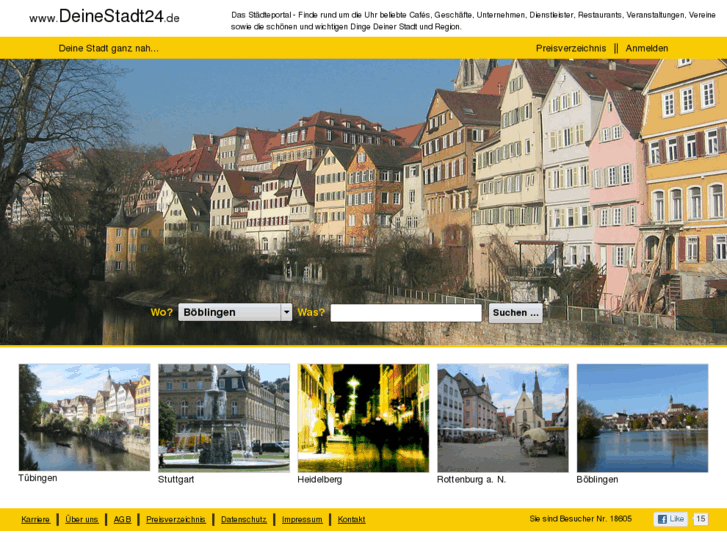Open the Böblingen lake thumbnail
727x545 pixels.
point(643,418)
